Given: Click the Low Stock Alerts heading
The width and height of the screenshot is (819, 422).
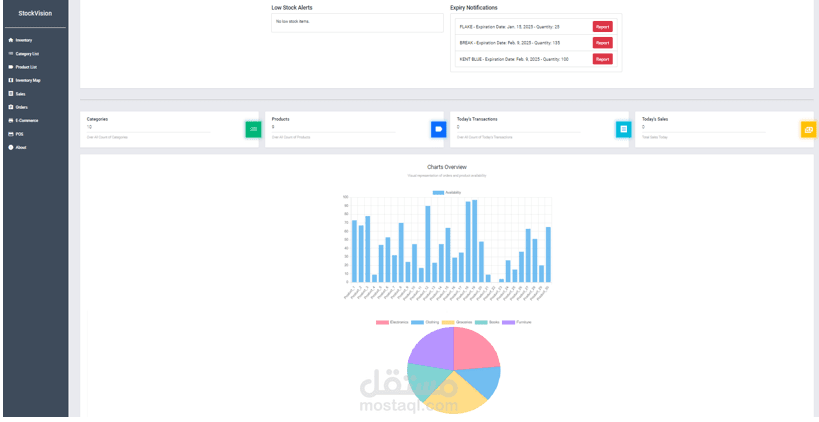Looking at the screenshot, I should tap(292, 8).
